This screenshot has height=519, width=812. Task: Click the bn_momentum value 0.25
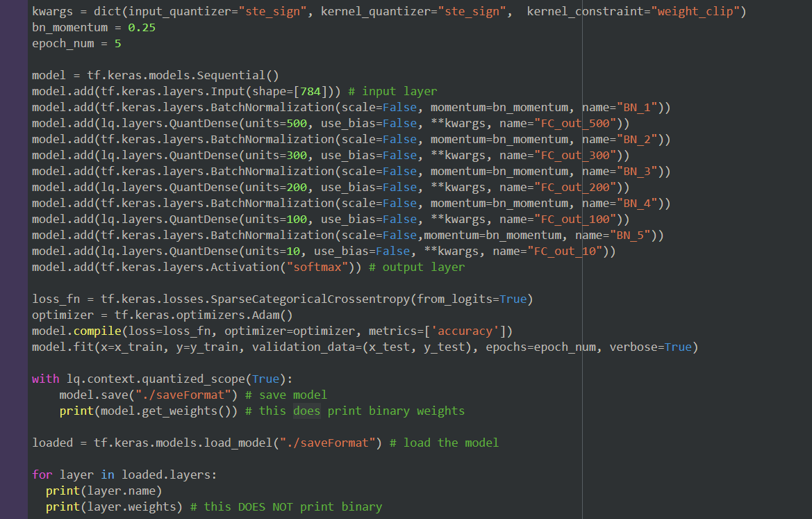tap(142, 28)
